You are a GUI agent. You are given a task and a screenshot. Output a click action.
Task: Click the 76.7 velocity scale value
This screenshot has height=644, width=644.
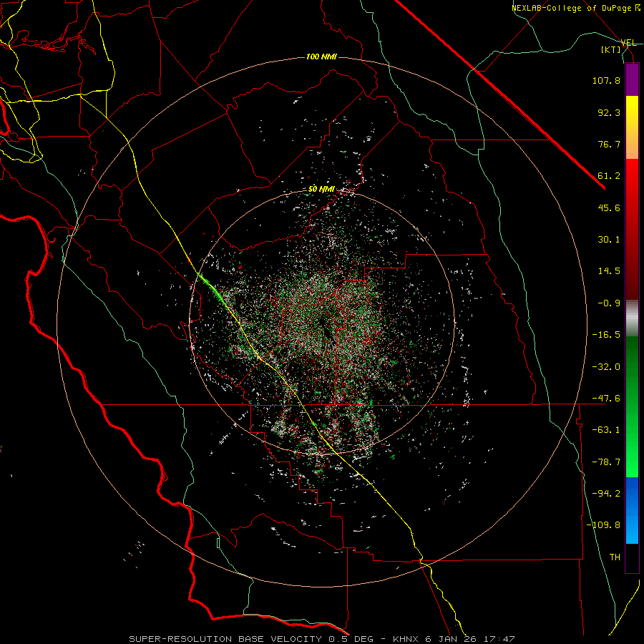point(609,144)
